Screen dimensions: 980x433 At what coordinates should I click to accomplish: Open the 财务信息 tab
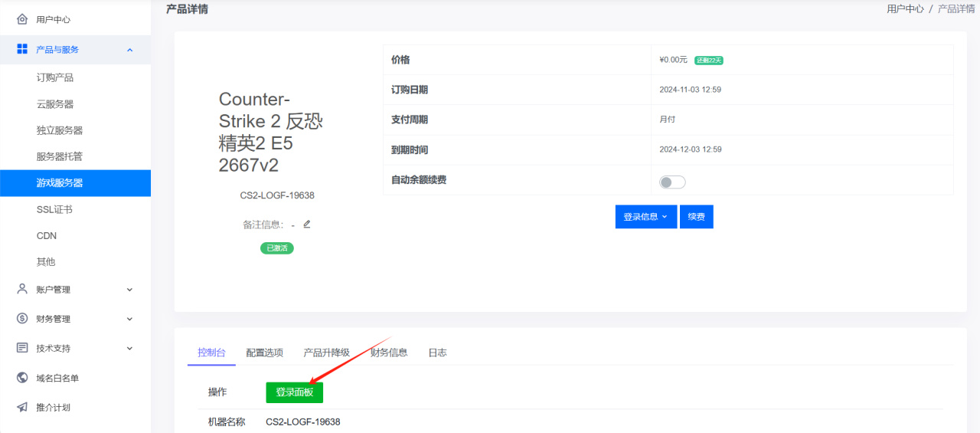[x=389, y=353]
